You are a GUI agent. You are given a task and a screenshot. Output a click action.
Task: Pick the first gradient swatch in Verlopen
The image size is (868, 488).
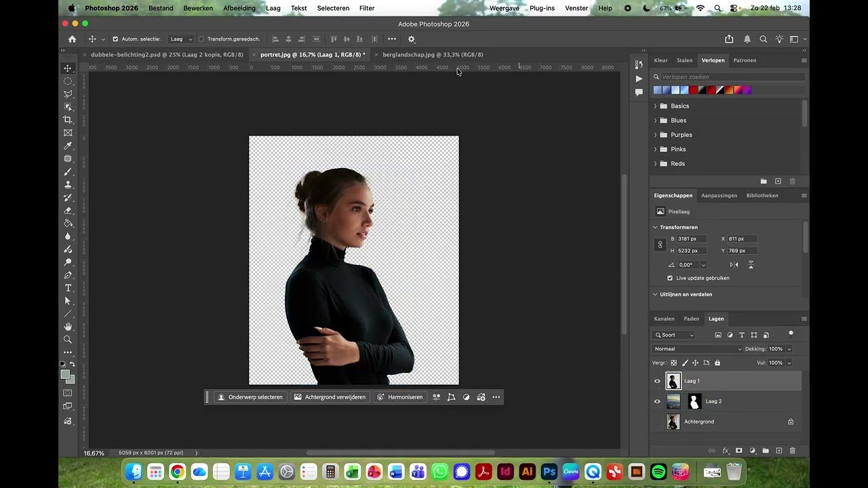[x=658, y=90]
